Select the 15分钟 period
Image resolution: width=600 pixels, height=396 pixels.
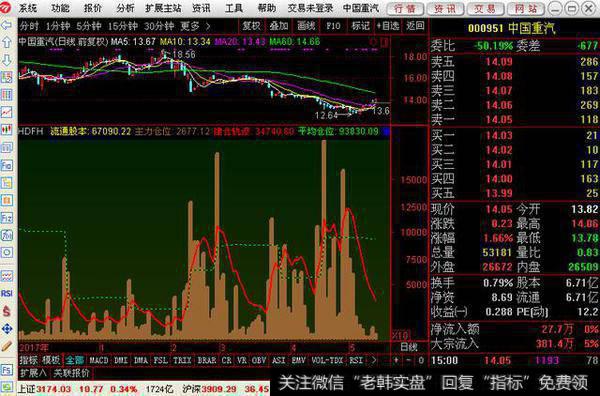(122, 26)
